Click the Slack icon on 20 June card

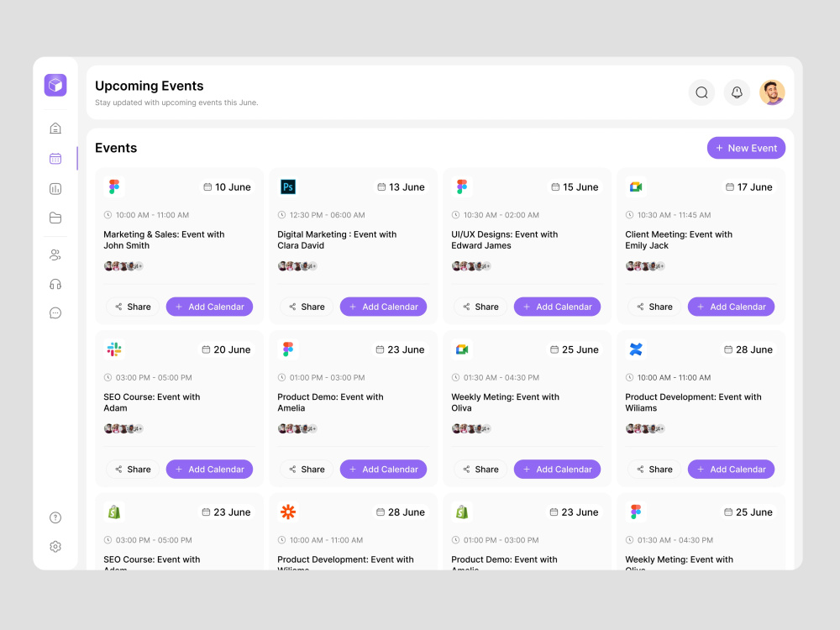point(114,349)
